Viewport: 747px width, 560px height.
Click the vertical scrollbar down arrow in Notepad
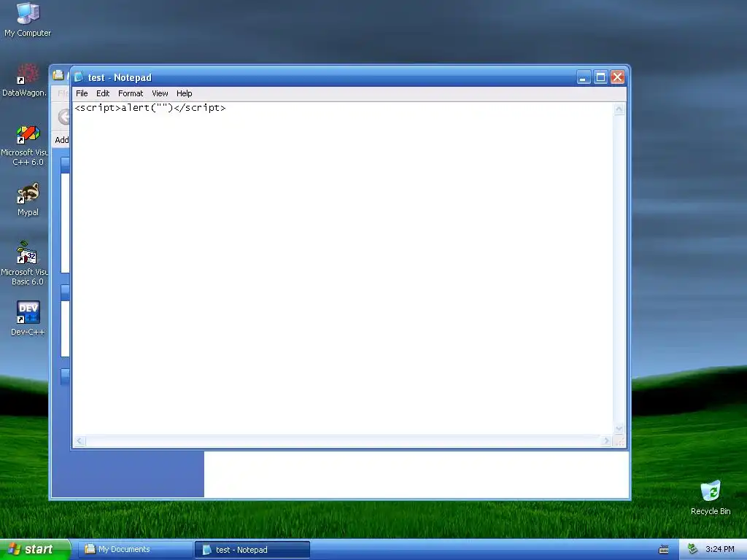pyautogui.click(x=619, y=429)
